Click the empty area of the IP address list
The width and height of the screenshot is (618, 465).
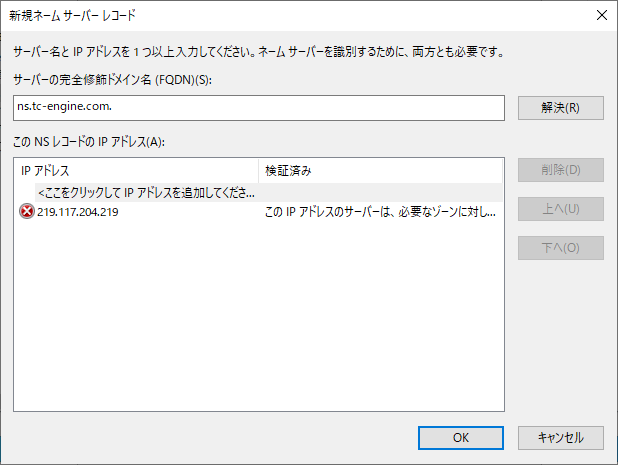pos(259,315)
